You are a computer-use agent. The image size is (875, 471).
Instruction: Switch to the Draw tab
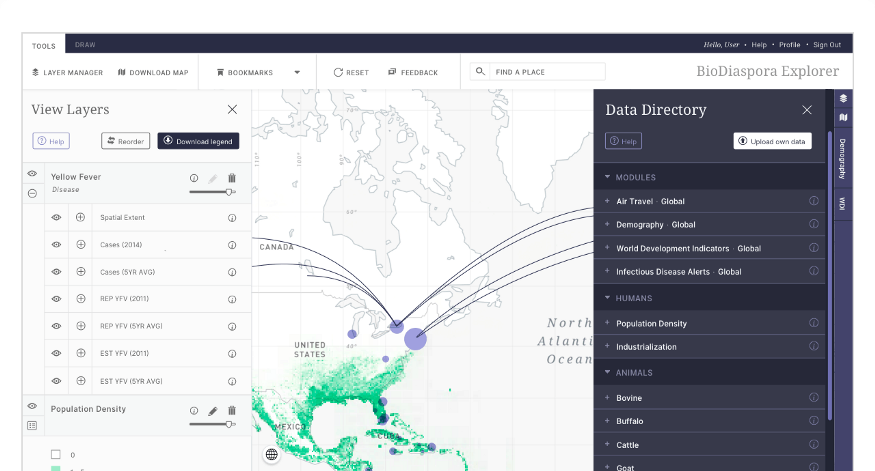point(85,45)
